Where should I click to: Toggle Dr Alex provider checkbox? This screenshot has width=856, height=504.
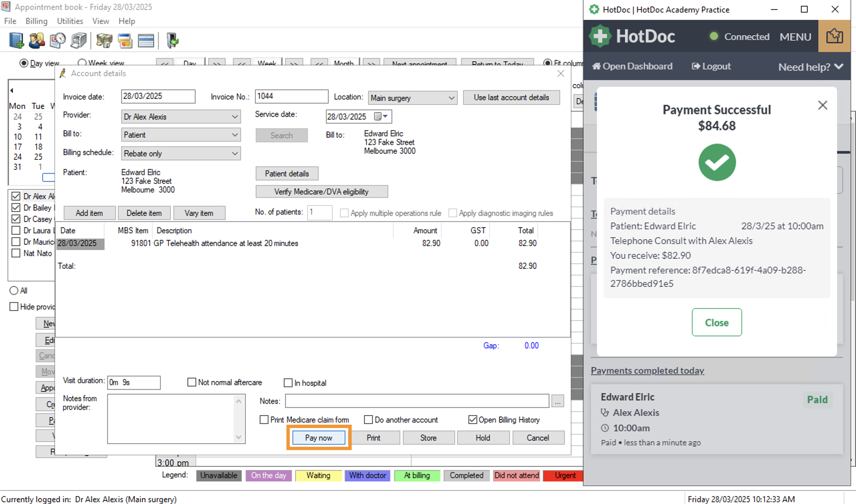[x=16, y=196]
